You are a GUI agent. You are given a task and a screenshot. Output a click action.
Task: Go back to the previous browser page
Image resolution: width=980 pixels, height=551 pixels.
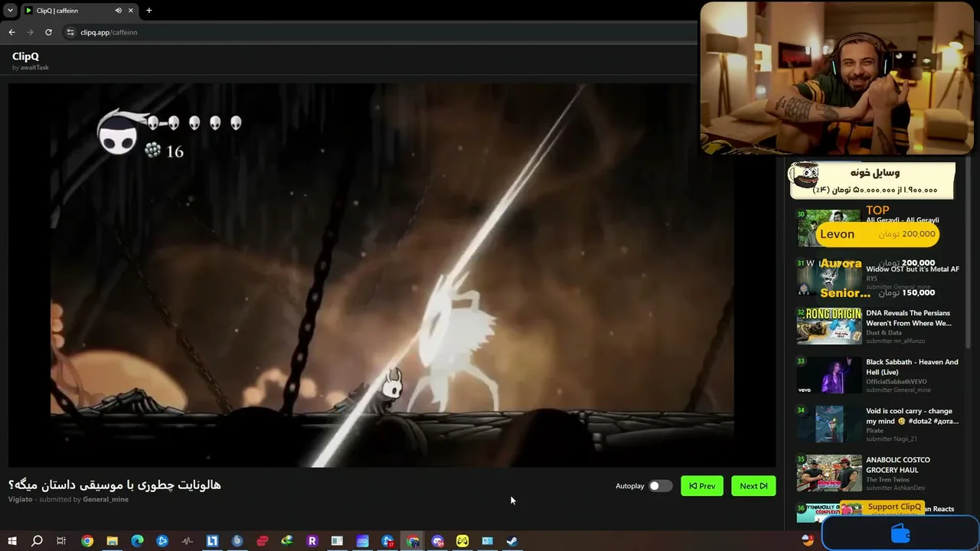(11, 32)
